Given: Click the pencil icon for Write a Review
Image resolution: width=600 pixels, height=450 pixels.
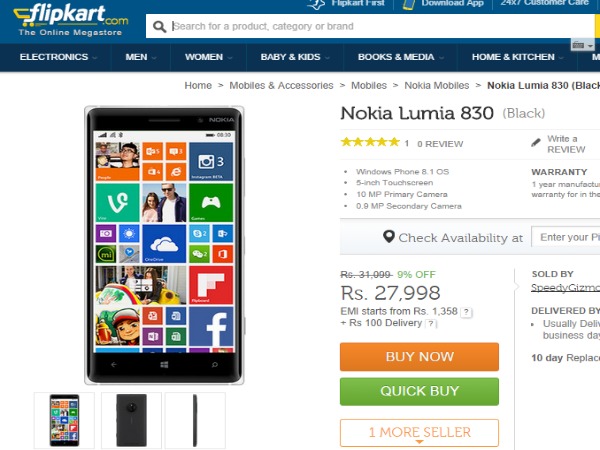Looking at the screenshot, I should [x=536, y=143].
